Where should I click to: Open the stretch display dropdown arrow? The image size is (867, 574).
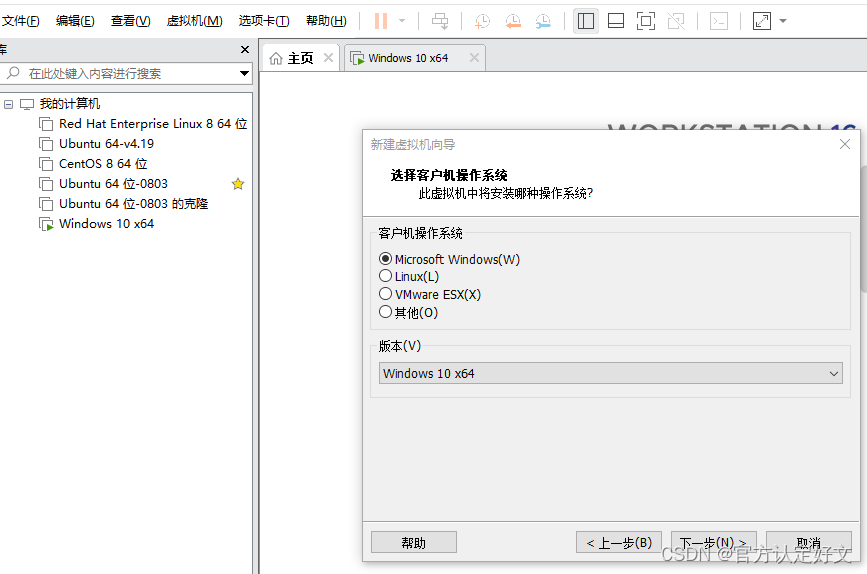pos(782,21)
